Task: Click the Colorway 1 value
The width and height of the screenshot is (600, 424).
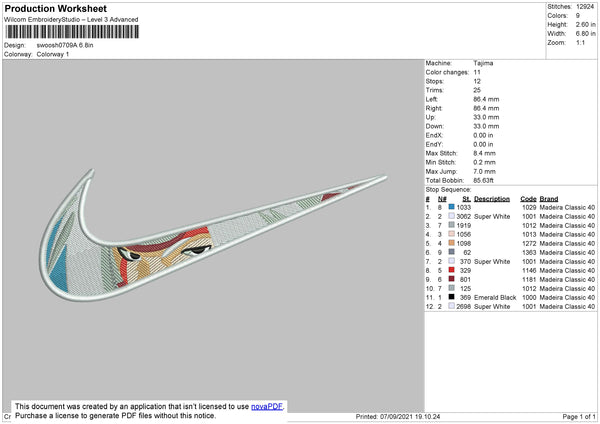Action: (53, 54)
